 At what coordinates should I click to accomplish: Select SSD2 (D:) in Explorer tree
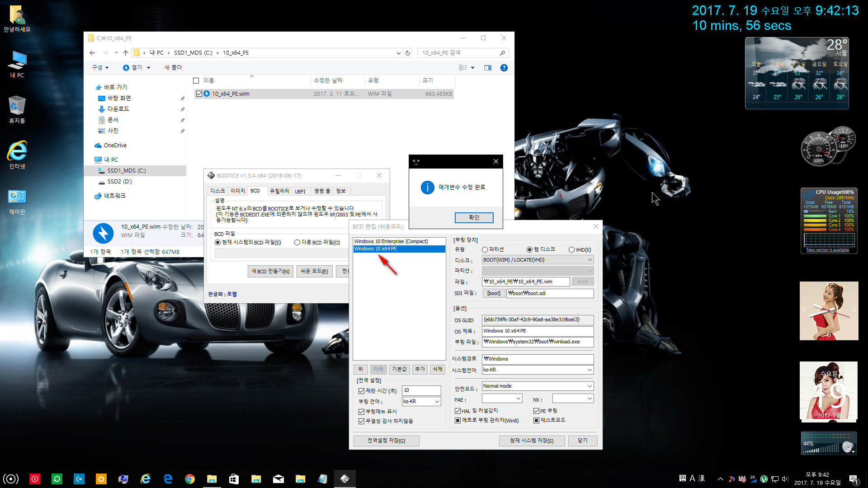tap(119, 182)
